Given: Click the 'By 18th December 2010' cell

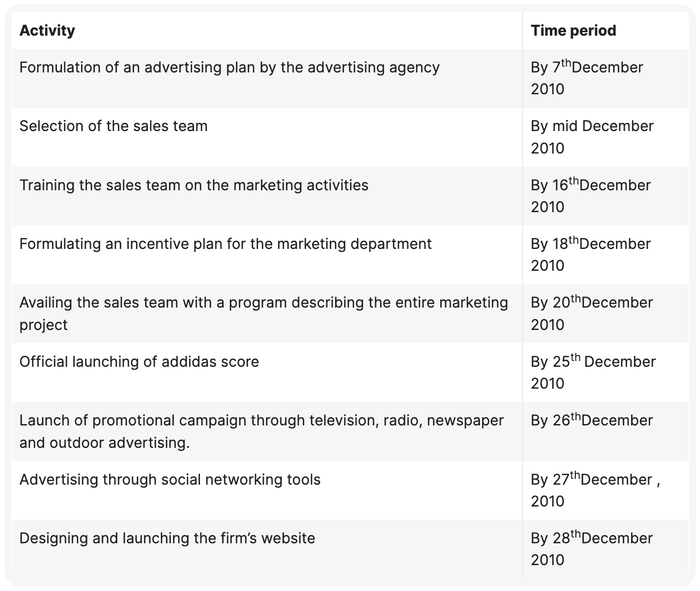Looking at the screenshot, I should click(591, 255).
